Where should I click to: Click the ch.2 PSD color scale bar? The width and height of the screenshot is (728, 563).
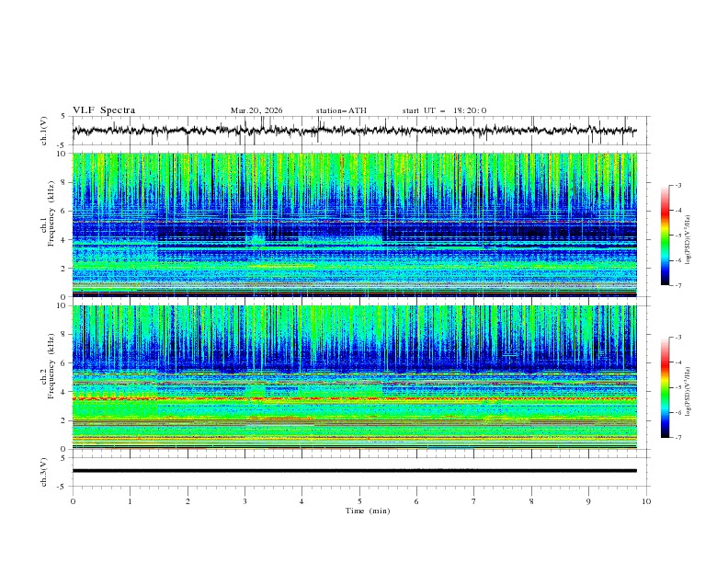[665, 387]
